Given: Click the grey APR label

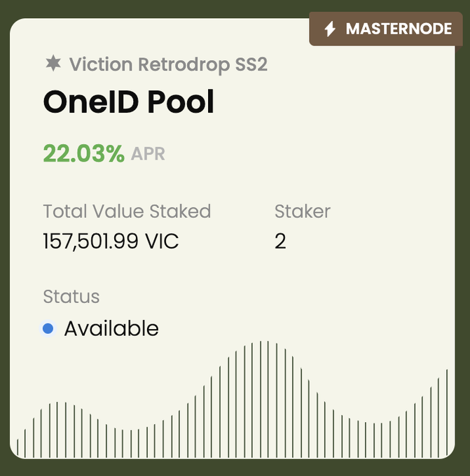Looking at the screenshot, I should (148, 154).
